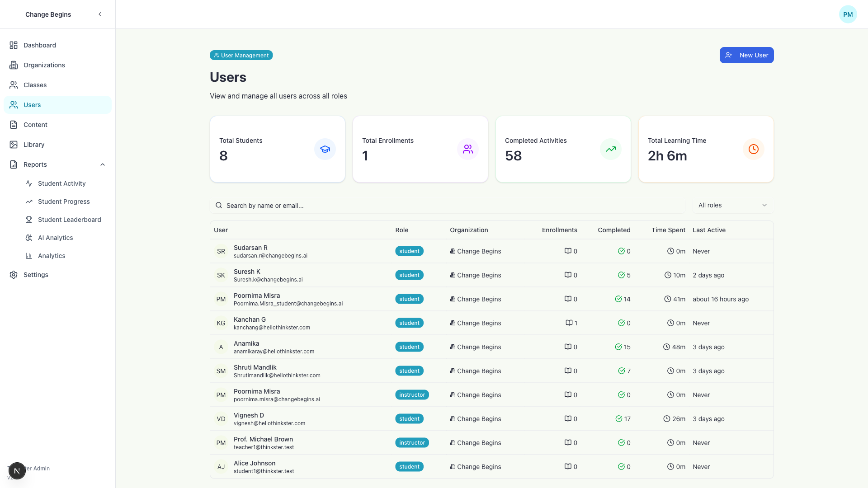Collapse the Reports submenu chevron
This screenshot has width=868, height=488.
103,164
